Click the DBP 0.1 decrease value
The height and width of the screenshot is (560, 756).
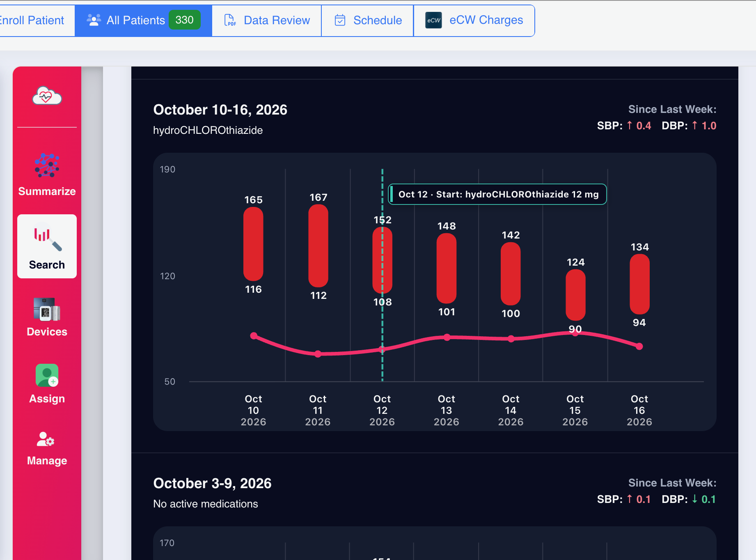coord(704,499)
